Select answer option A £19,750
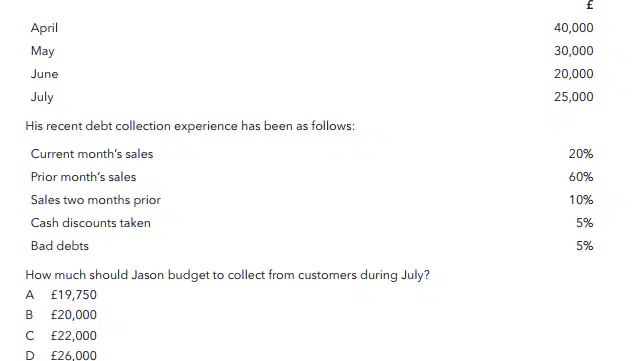 click(x=61, y=295)
